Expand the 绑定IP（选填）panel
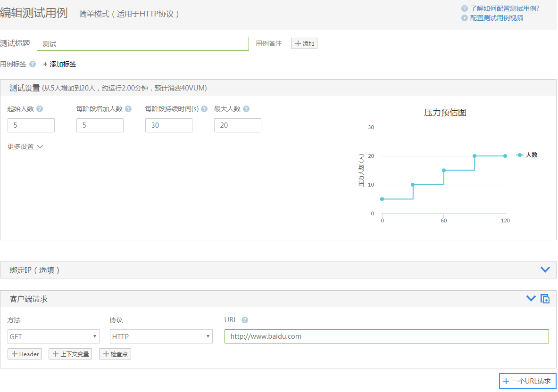The image size is (558, 392). click(545, 269)
